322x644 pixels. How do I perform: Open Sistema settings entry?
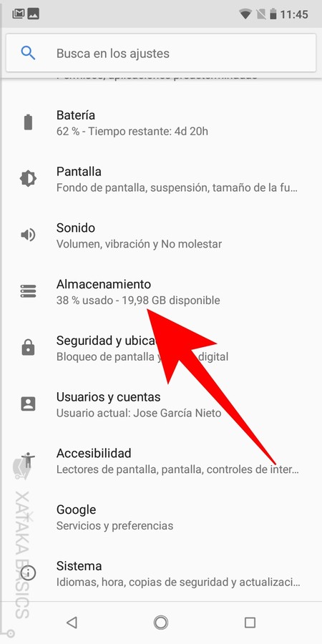(x=161, y=573)
